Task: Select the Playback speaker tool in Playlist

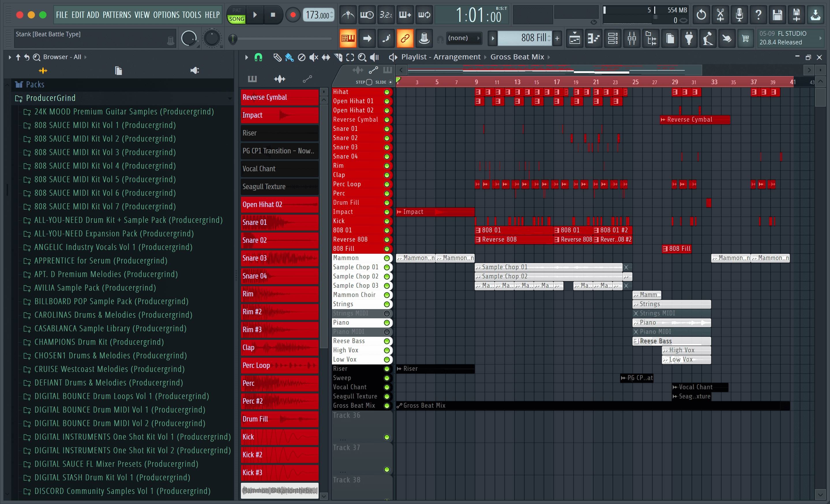Action: point(374,58)
